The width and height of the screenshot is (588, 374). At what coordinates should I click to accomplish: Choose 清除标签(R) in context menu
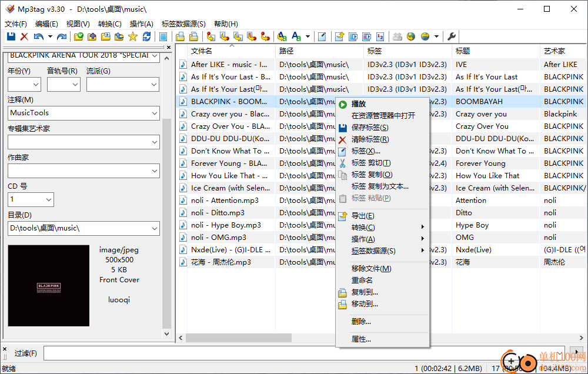pos(383,139)
